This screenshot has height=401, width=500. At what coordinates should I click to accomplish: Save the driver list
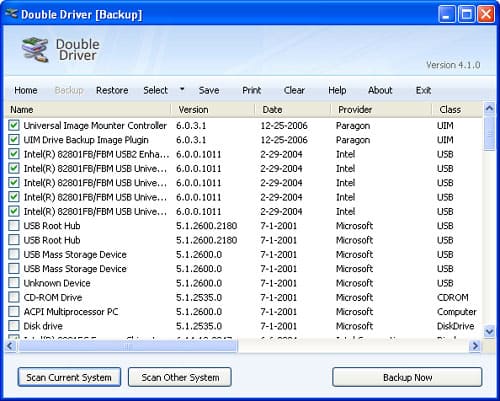click(209, 90)
